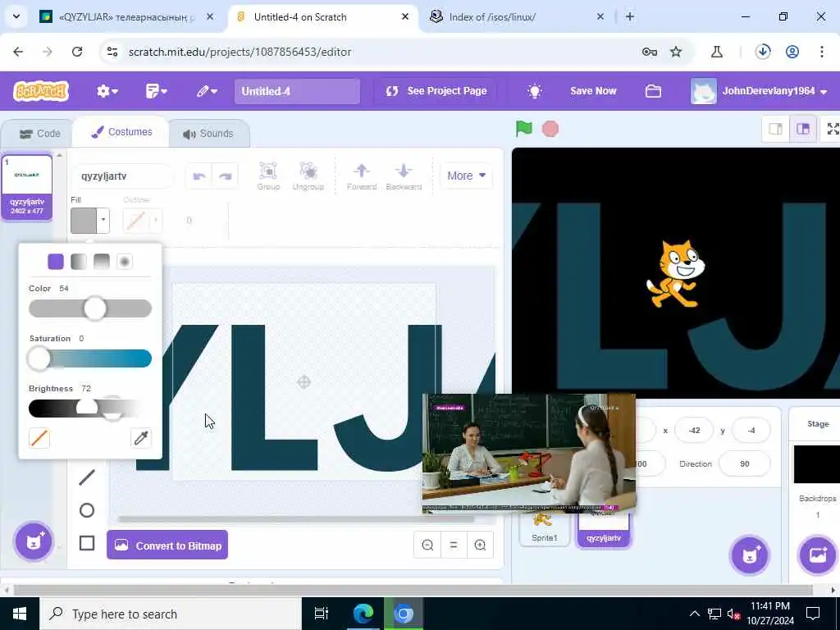
Task: Select the Stage backdrop thumbnail
Action: (816, 464)
